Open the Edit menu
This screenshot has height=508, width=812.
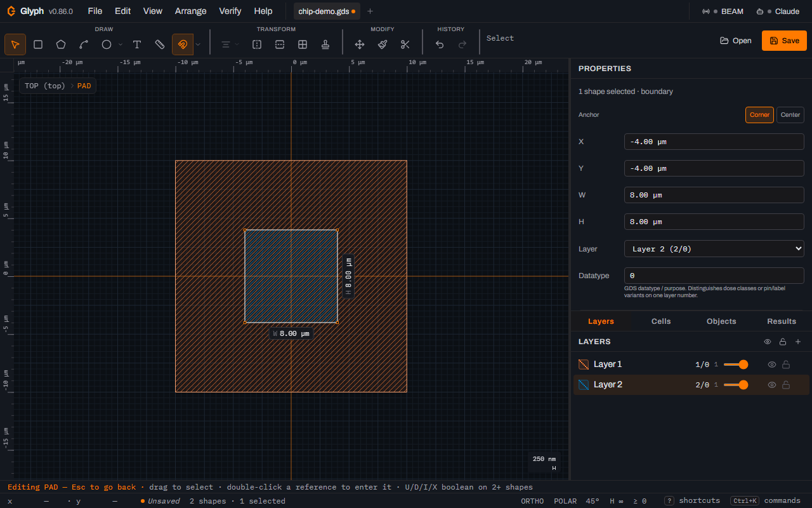(x=123, y=11)
